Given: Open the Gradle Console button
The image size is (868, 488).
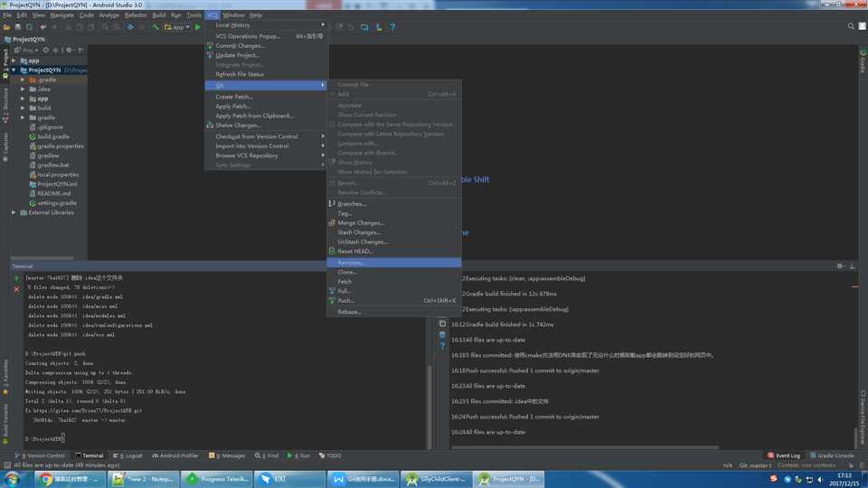Looking at the screenshot, I should (x=832, y=455).
